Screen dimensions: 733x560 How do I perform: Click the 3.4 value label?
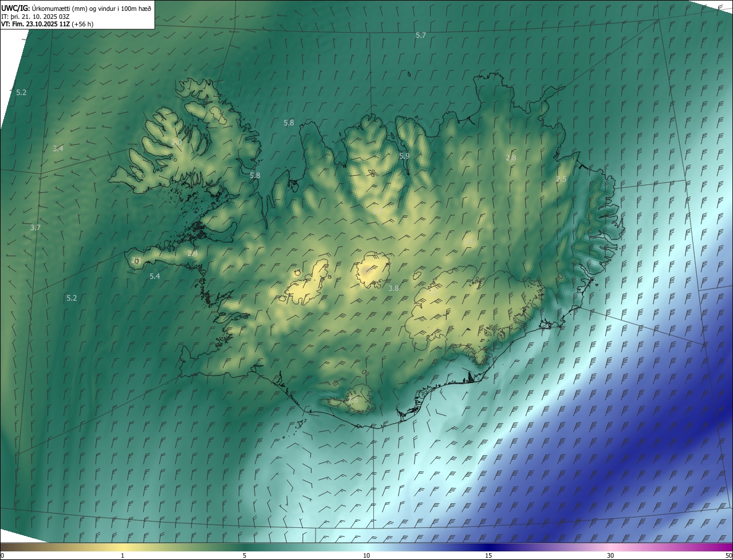click(58, 149)
